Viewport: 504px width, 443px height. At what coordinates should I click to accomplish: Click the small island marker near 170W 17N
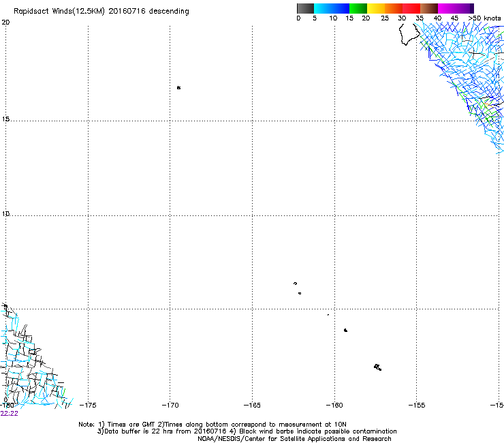(x=178, y=87)
